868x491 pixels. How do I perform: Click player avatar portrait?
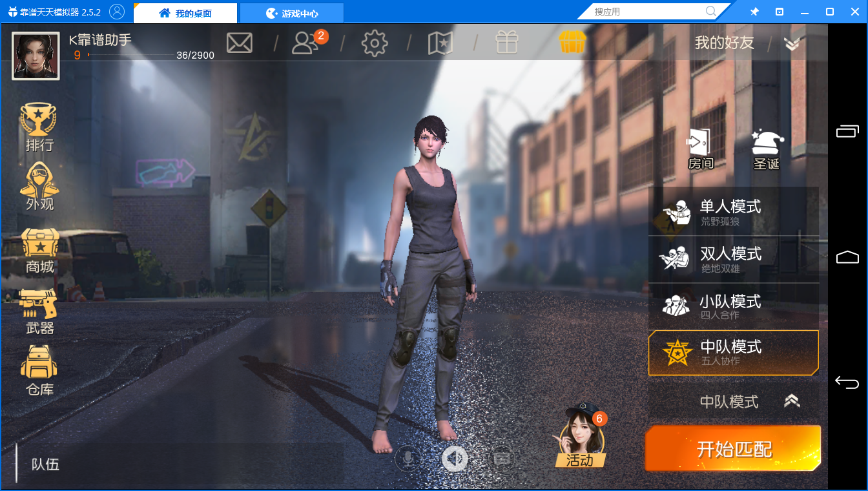coord(36,56)
